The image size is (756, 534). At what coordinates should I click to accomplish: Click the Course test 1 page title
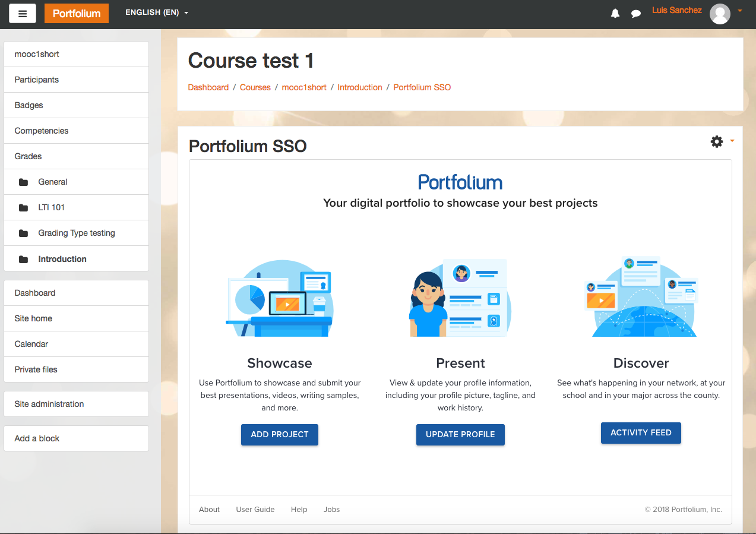point(251,61)
